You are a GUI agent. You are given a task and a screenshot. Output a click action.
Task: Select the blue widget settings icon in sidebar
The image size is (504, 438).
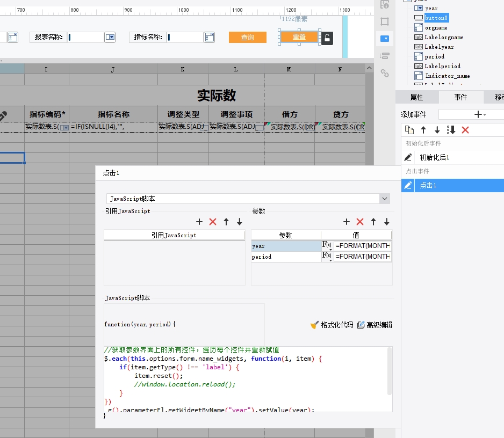tap(385, 39)
